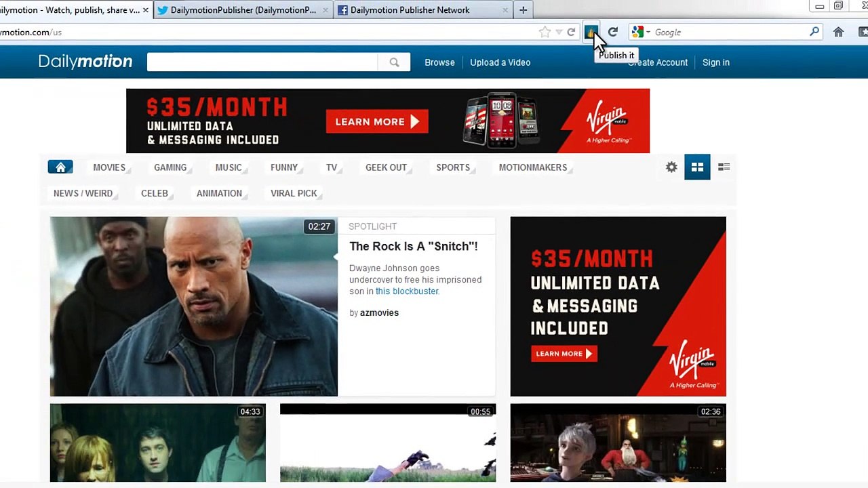The width and height of the screenshot is (868, 488).
Task: Click the Publish it toolbar button
Action: tap(591, 32)
